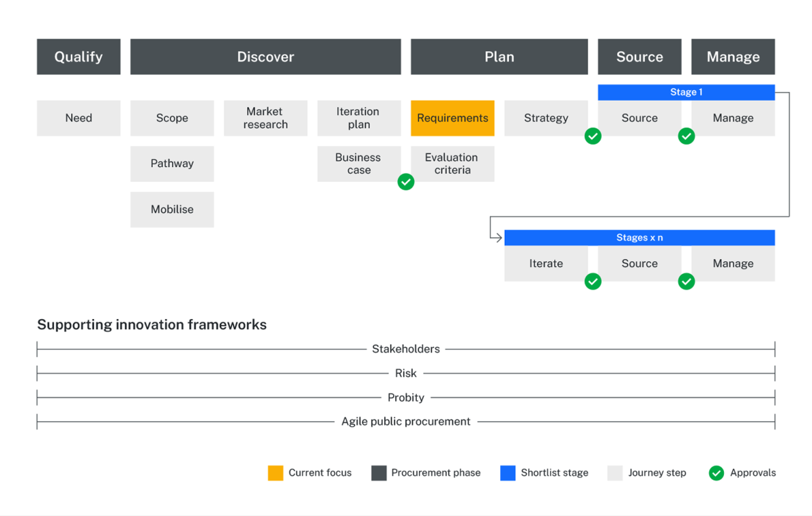The width and height of the screenshot is (812, 516).
Task: Collapse the Supporting innovation frameworks section
Action: click(152, 325)
